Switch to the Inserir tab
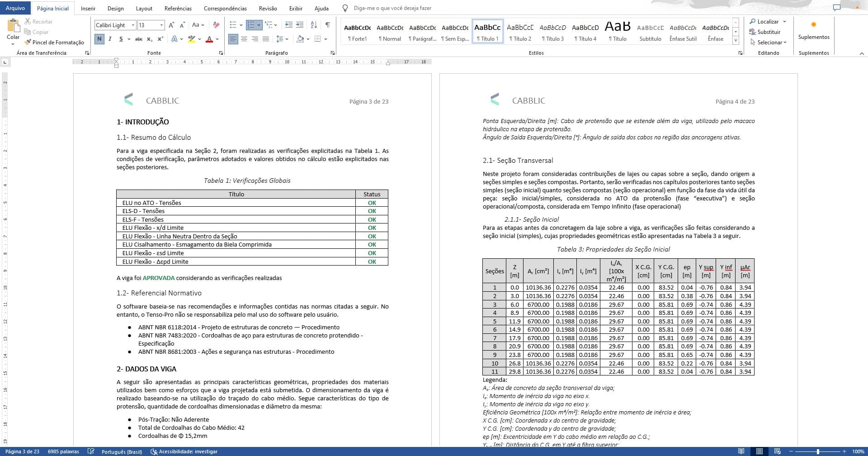Screen dimensions: 868x456 pos(88,8)
